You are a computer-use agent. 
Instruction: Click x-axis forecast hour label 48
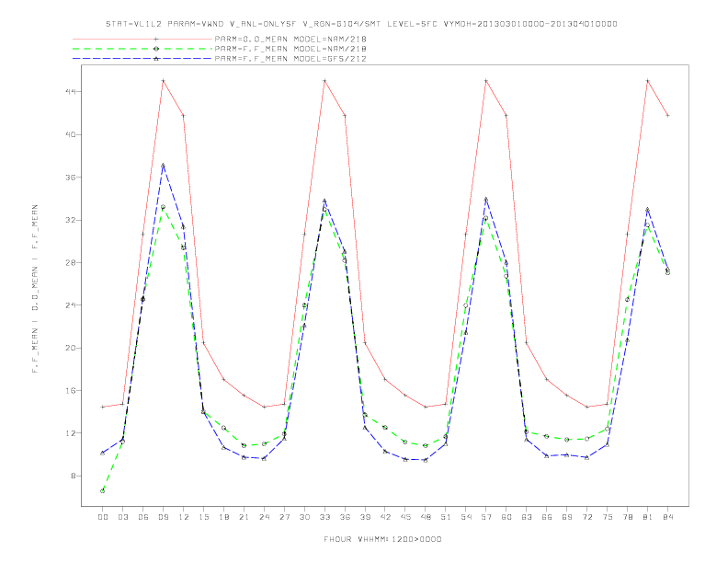426,517
